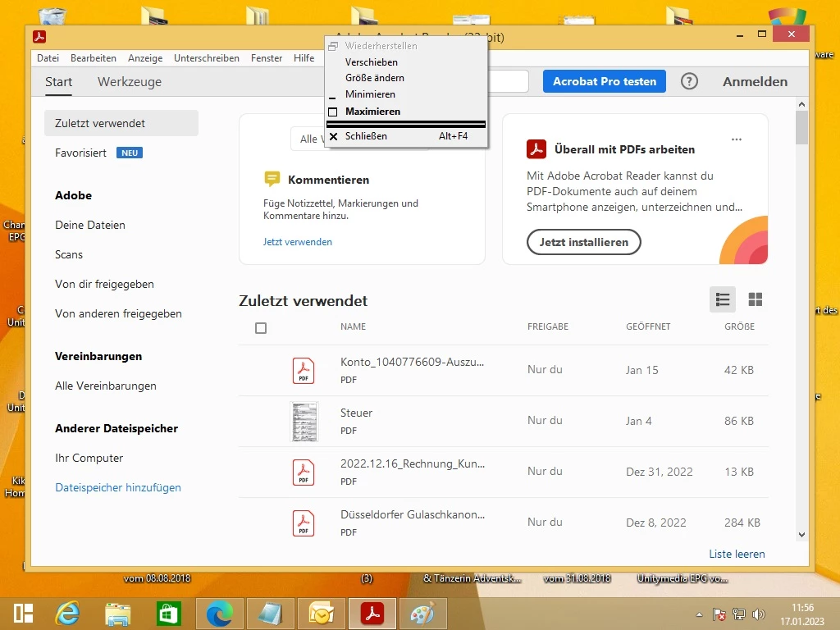Open Von anderen freigegeben
840x630 pixels.
(118, 313)
